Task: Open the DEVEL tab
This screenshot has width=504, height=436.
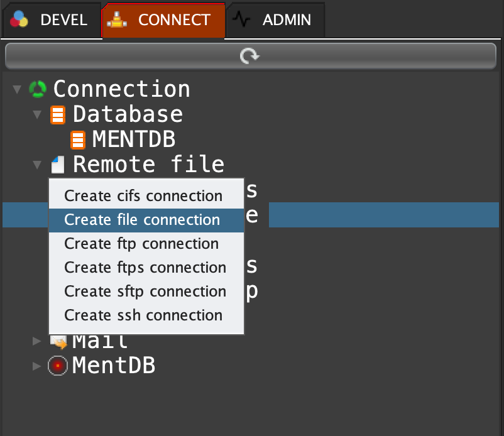Action: point(50,20)
